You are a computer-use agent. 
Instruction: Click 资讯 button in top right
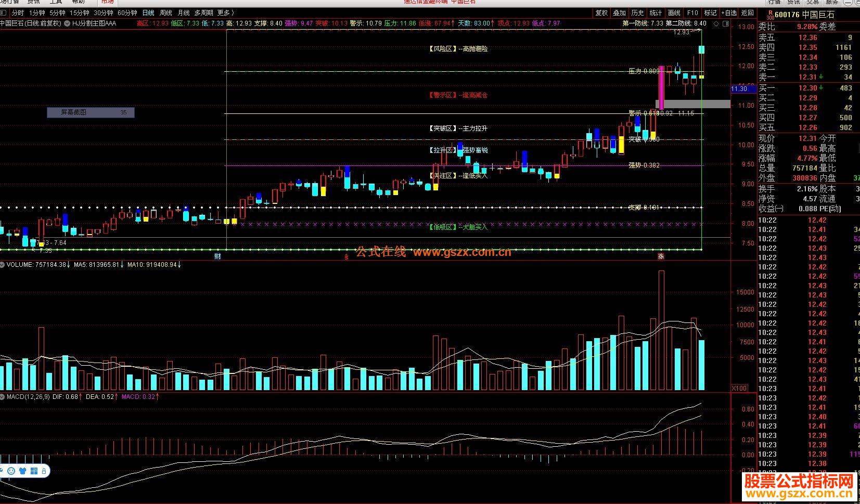tap(793, 2)
